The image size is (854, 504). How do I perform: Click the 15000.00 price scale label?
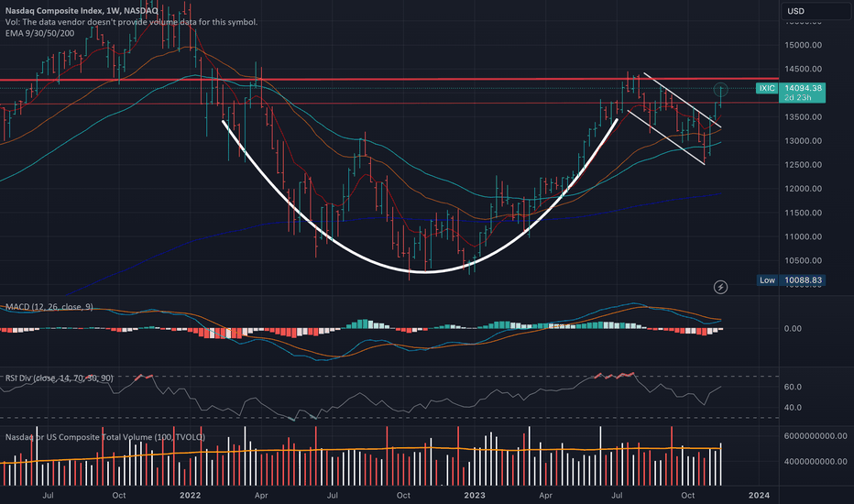[803, 45]
